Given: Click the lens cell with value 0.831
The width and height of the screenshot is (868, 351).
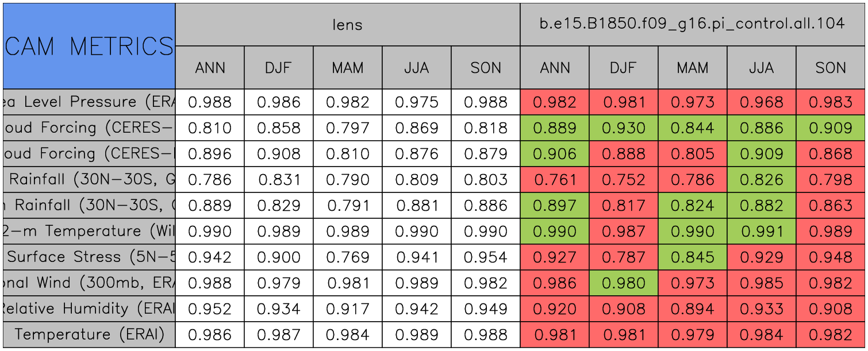Looking at the screenshot, I should point(278,180).
